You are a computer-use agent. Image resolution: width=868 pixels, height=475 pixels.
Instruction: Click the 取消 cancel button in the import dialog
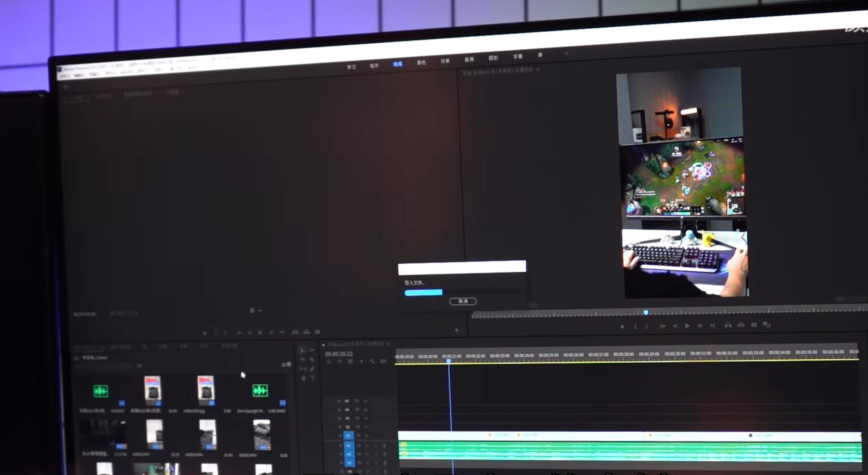[463, 301]
